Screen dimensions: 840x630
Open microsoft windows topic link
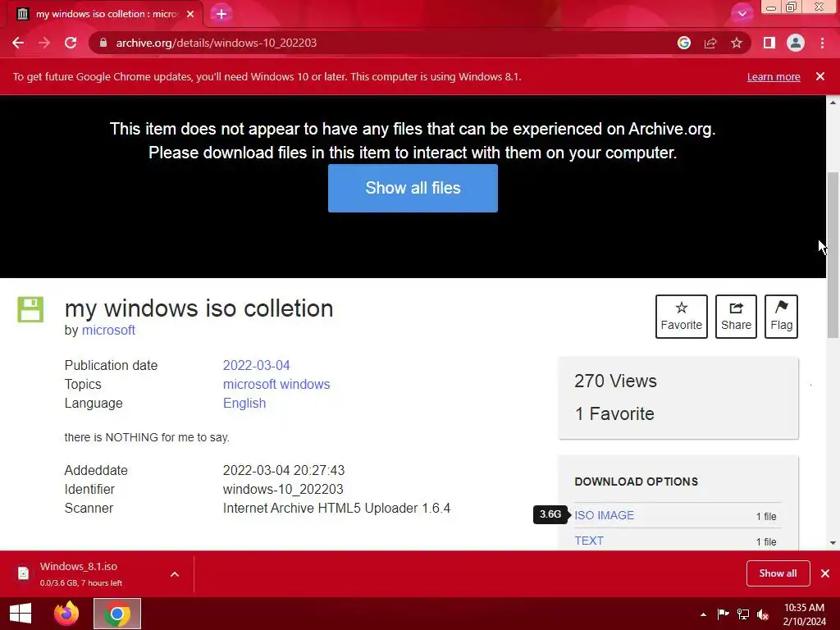pyautogui.click(x=276, y=384)
